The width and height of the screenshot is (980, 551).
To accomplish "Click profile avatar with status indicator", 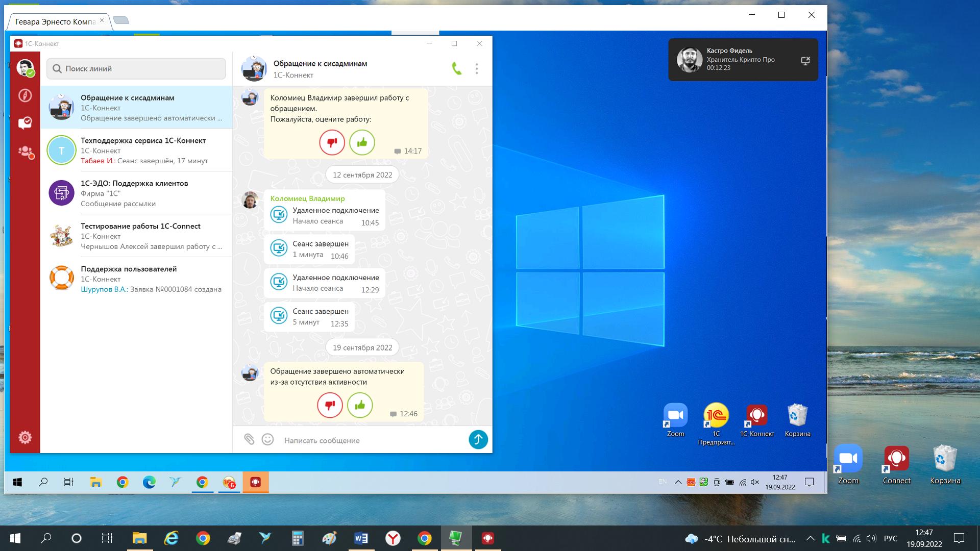I will click(x=25, y=67).
